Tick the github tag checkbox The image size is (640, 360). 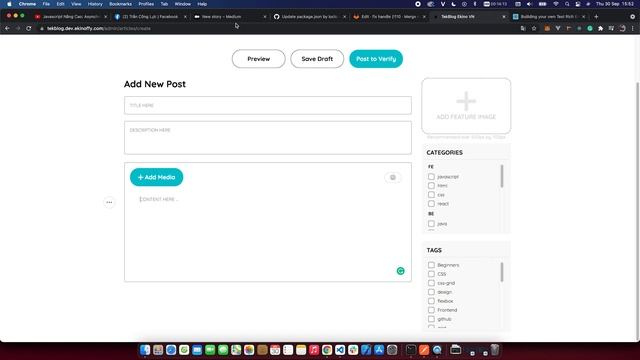pos(431,319)
